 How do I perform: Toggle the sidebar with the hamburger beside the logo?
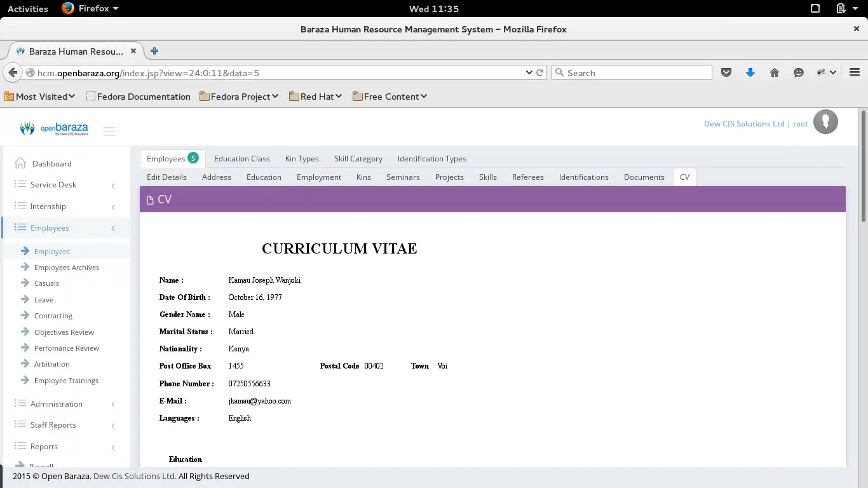(109, 131)
